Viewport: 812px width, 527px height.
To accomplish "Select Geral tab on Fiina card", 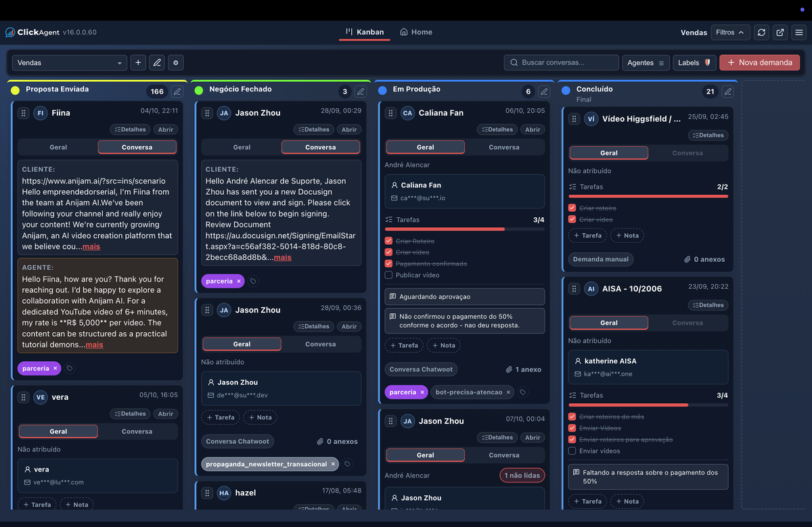I will tap(58, 147).
